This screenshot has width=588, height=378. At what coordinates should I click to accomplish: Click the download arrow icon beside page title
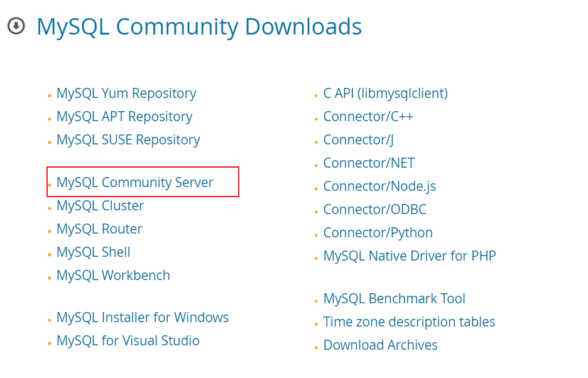click(16, 26)
